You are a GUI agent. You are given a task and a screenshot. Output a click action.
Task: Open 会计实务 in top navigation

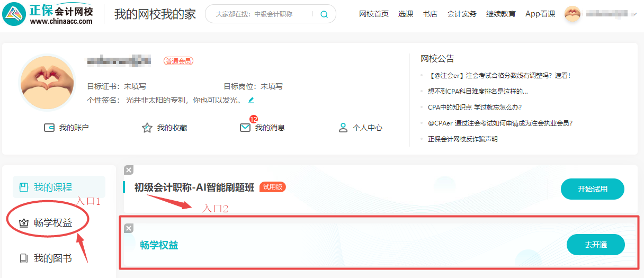coord(462,14)
